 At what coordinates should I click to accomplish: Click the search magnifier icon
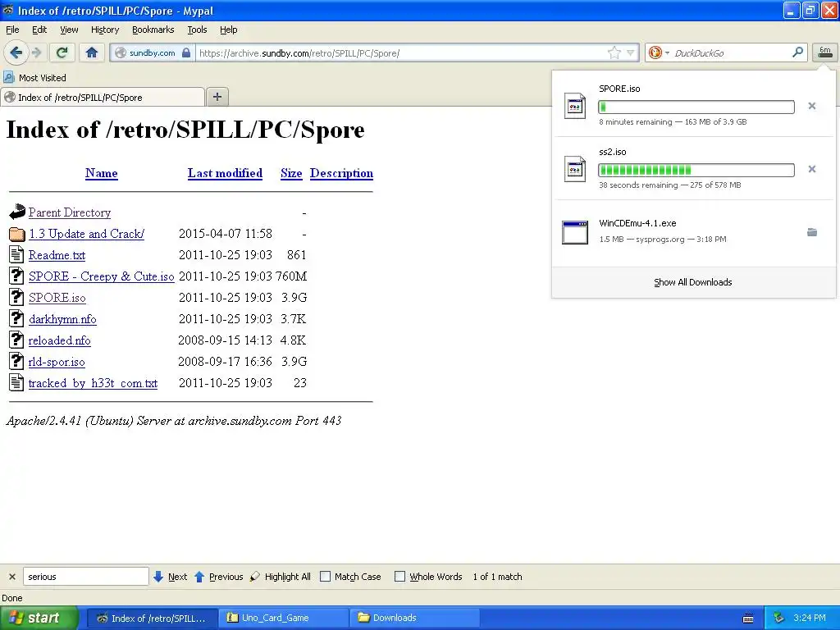point(797,52)
